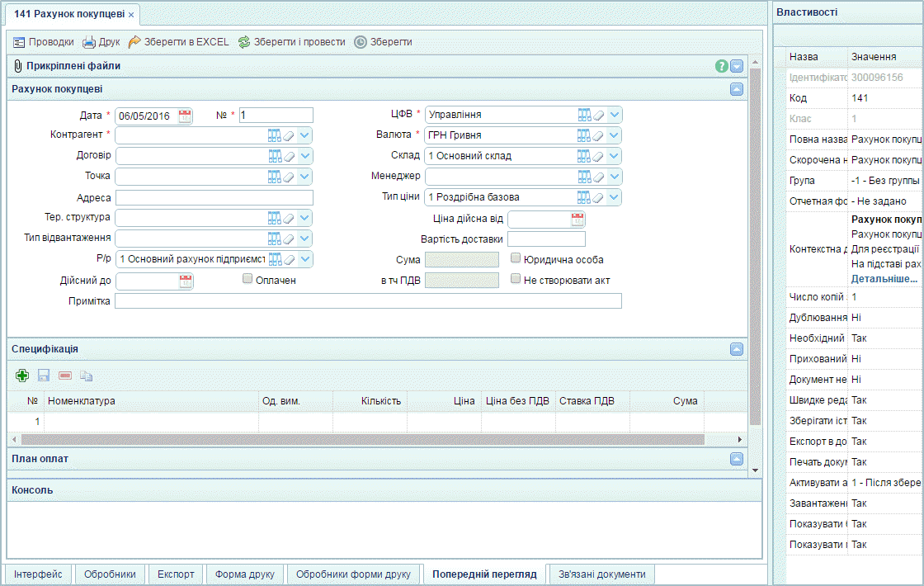Clear the Склад field with eraser
This screenshot has height=586, width=924.
(599, 157)
